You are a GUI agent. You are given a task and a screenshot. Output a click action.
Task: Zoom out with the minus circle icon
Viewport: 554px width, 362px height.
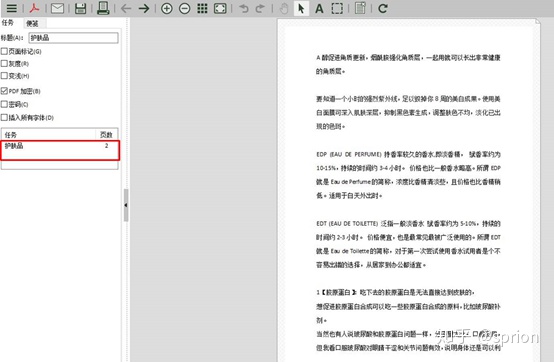[184, 8]
